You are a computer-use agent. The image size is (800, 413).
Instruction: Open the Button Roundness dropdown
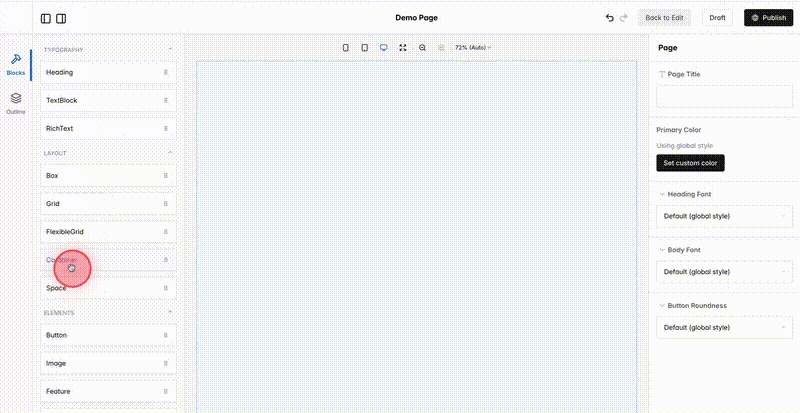724,328
